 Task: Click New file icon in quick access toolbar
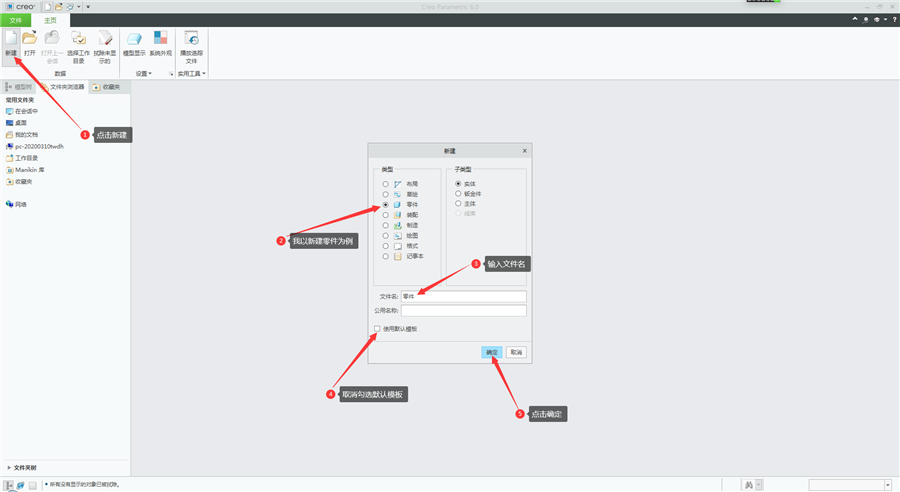pyautogui.click(x=48, y=7)
